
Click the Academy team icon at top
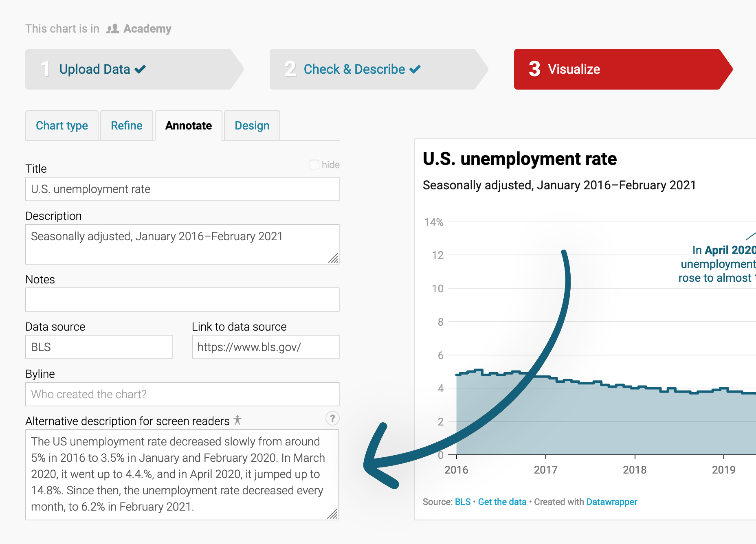coord(113,29)
